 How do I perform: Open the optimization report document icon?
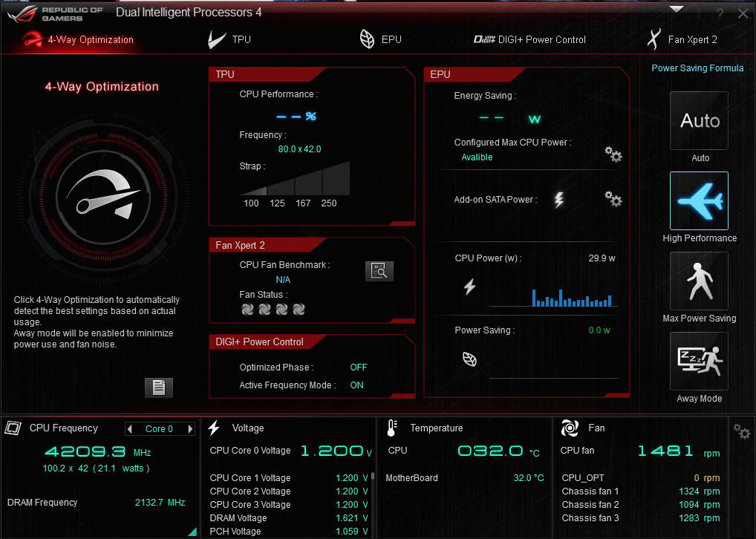pos(159,387)
